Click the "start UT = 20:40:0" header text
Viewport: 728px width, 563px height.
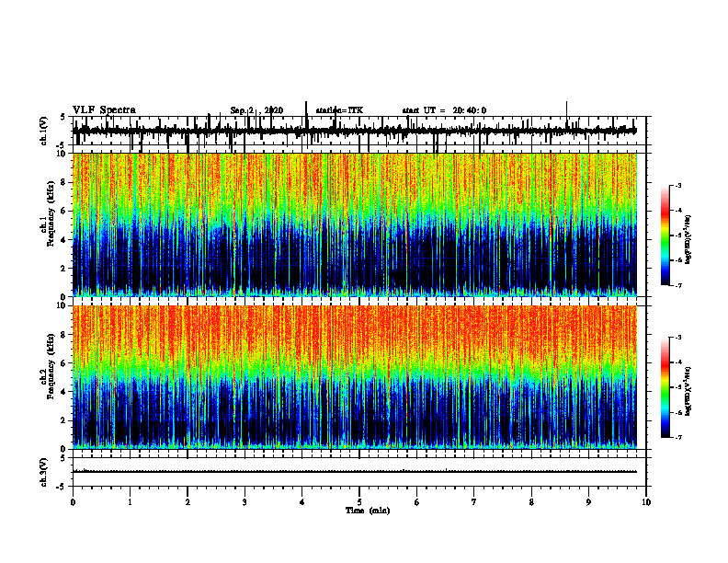[444, 110]
